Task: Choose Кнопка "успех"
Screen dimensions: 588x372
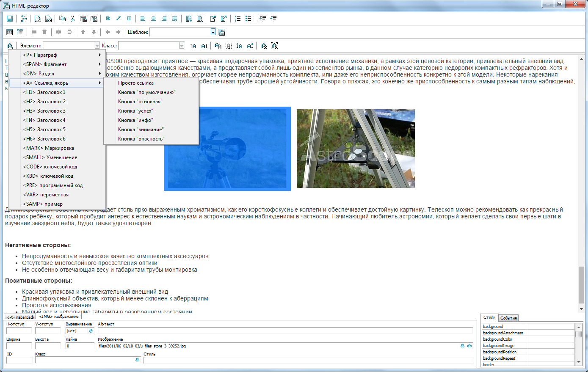Action: [x=152, y=111]
